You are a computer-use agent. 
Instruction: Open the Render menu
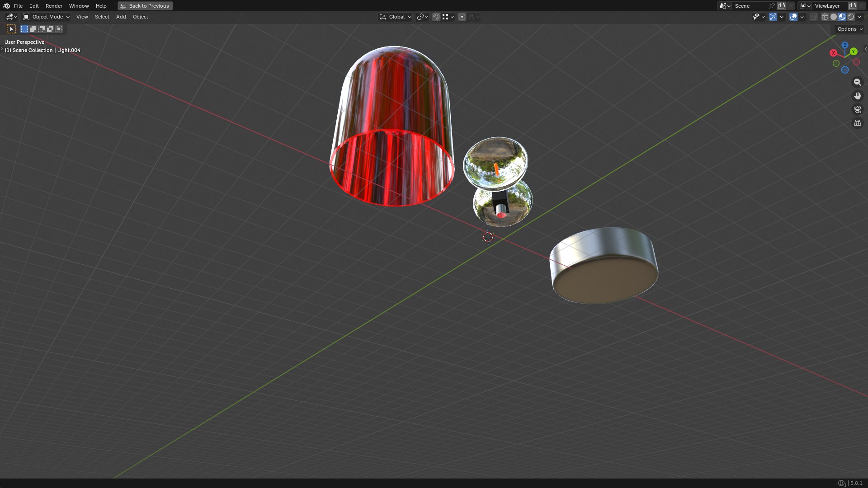(x=54, y=6)
